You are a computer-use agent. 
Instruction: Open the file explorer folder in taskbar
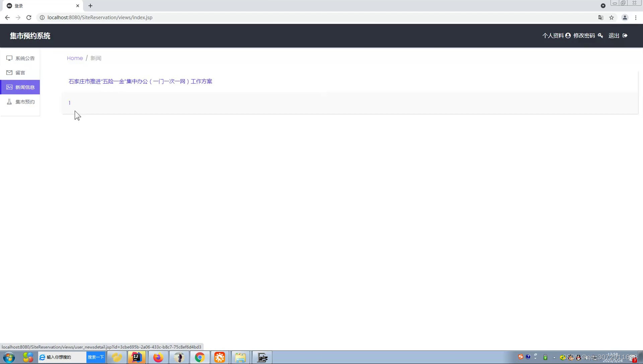pyautogui.click(x=240, y=357)
